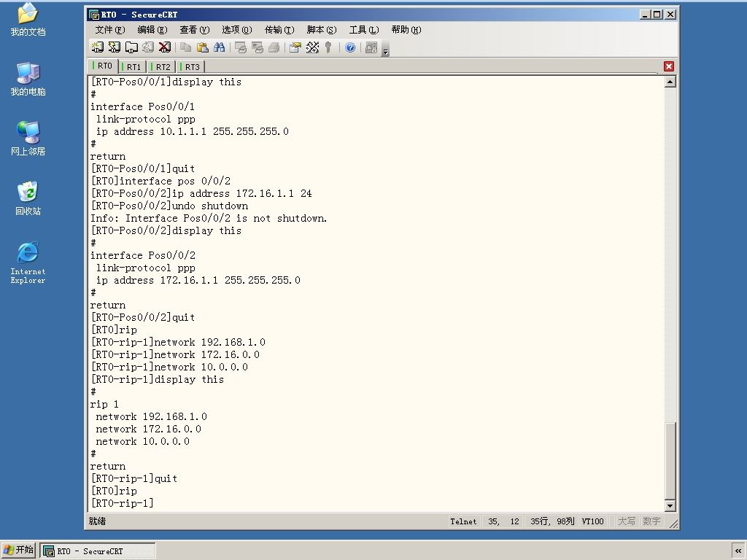The image size is (747, 560).
Task: Click the SecureCRT title bar icon
Action: pyautogui.click(x=94, y=15)
